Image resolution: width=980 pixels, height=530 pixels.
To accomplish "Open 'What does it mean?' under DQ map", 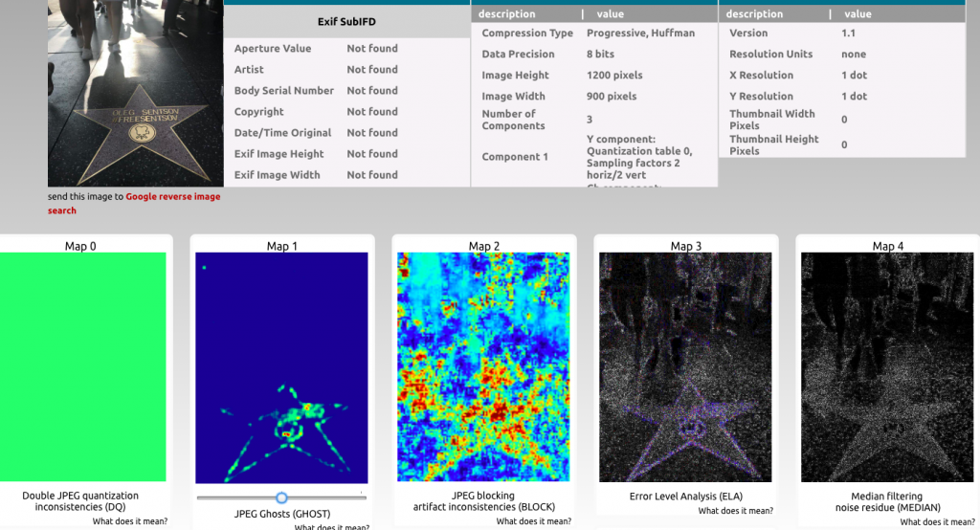I will [130, 521].
